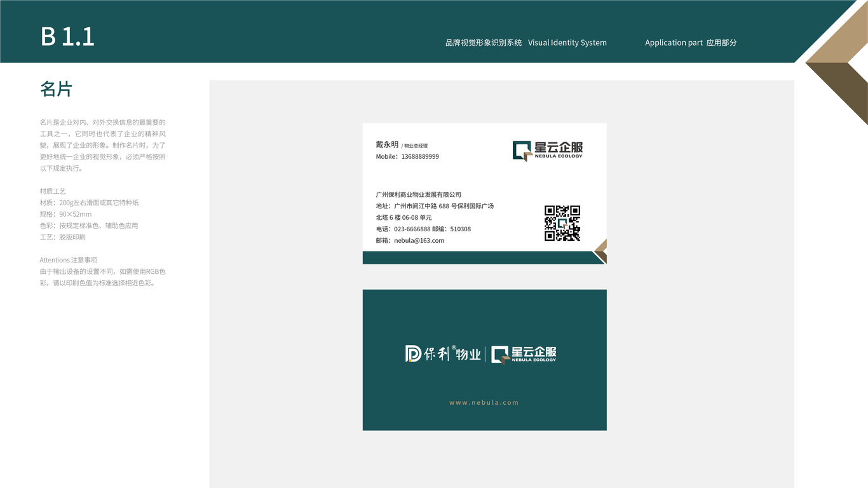
Task: Click the 电话：023-6666888 line
Action: pos(423,229)
